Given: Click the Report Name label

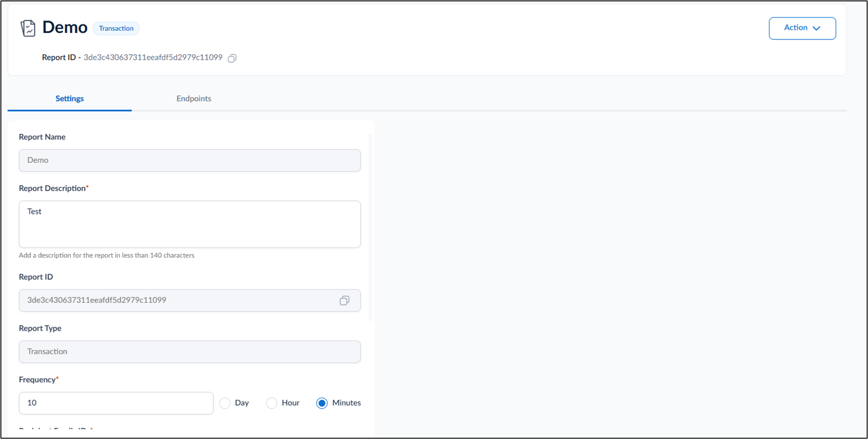Looking at the screenshot, I should (42, 137).
